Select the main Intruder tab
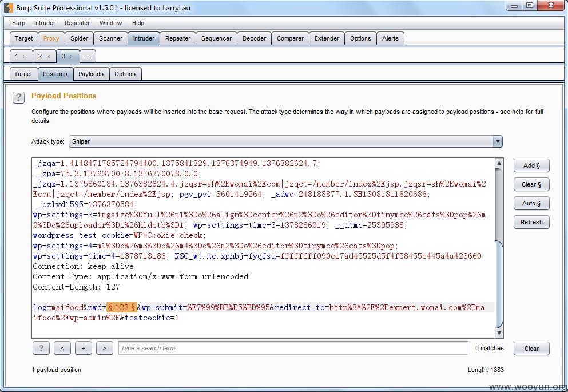The height and width of the screenshot is (392, 568). click(144, 38)
